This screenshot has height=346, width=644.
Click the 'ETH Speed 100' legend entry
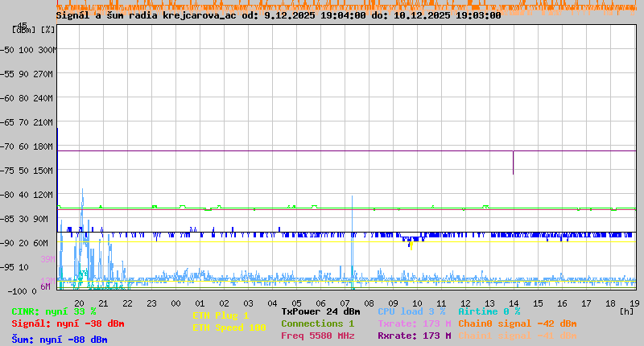click(x=229, y=327)
